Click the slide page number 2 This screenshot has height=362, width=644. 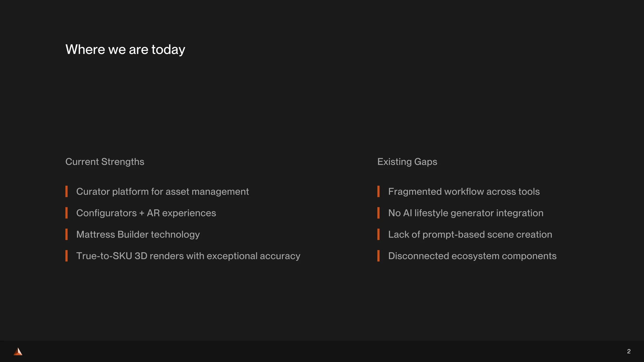(629, 351)
